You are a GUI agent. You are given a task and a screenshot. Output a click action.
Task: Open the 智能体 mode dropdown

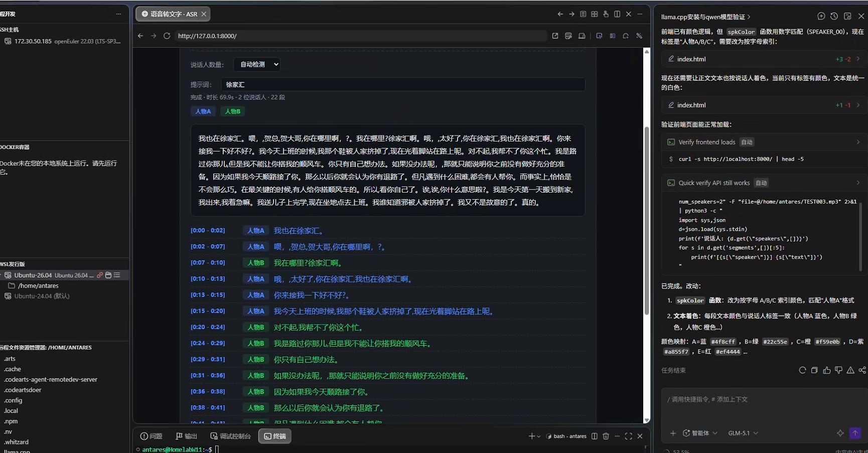pyautogui.click(x=700, y=433)
